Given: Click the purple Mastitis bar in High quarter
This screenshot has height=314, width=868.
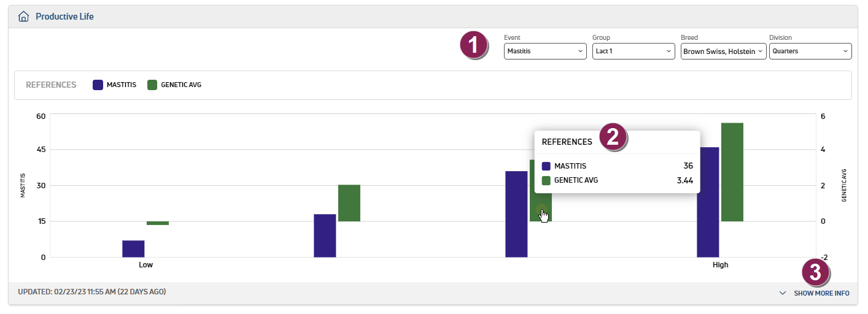Looking at the screenshot, I should (x=708, y=202).
